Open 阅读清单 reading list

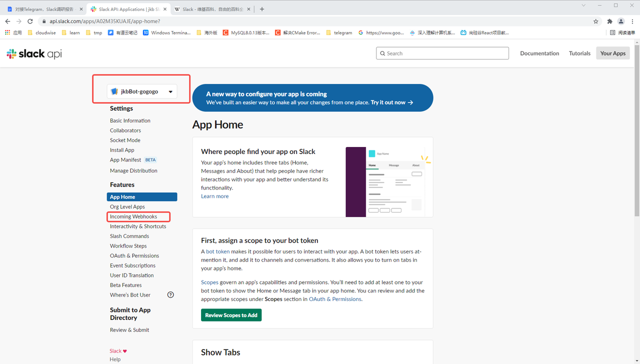point(622,32)
